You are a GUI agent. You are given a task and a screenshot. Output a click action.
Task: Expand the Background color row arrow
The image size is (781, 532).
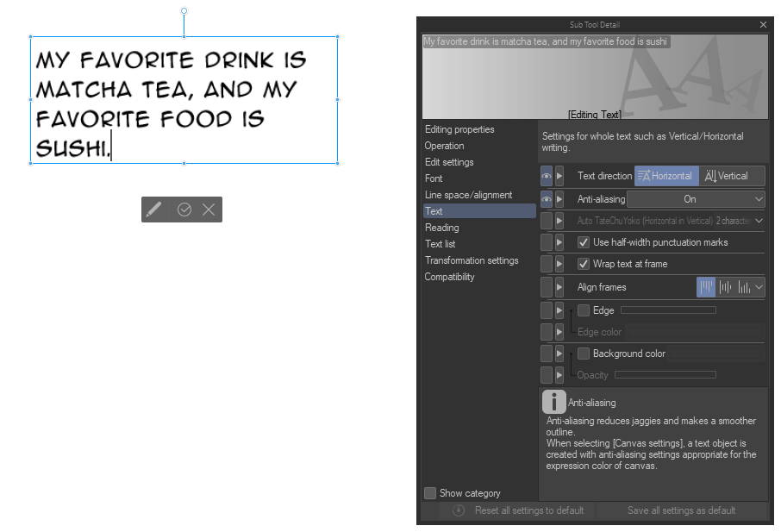(x=559, y=354)
